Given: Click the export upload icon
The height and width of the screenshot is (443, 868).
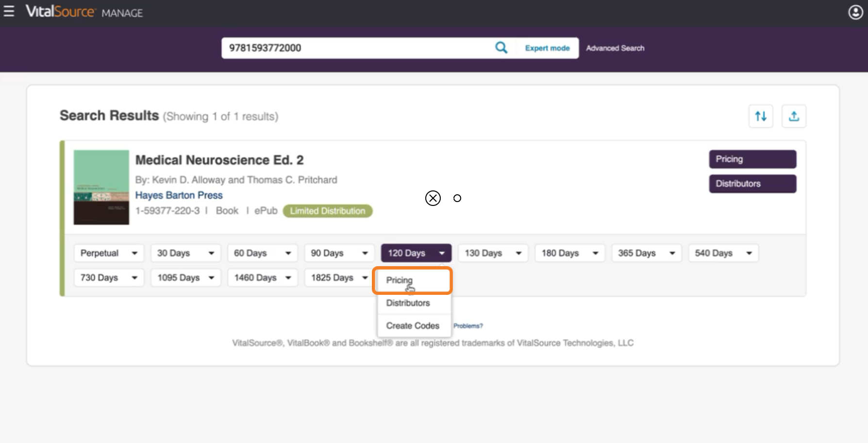Looking at the screenshot, I should coord(794,116).
